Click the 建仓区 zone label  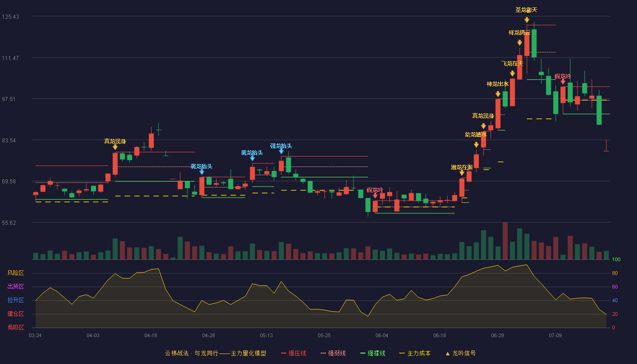coord(15,314)
